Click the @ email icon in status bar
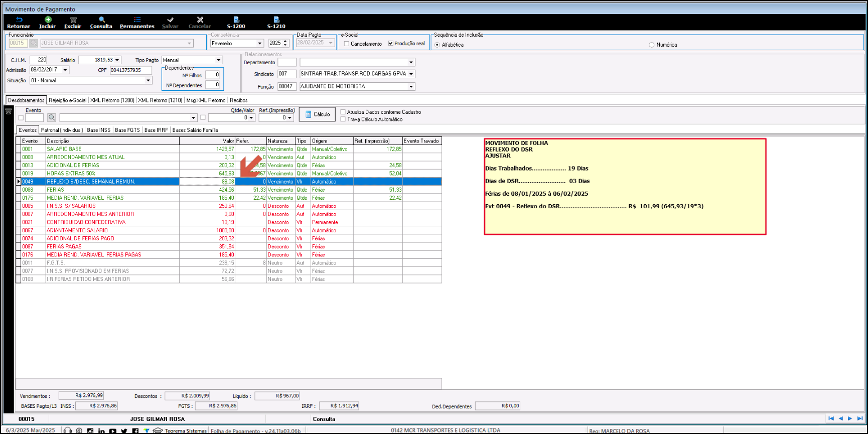Screen dimensions: 868x434 79,430
